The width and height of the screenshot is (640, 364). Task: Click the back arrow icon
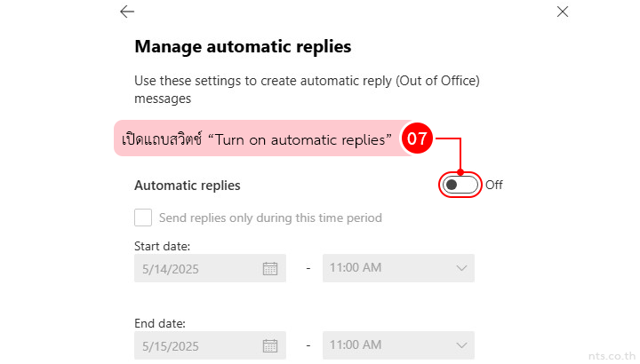127,12
